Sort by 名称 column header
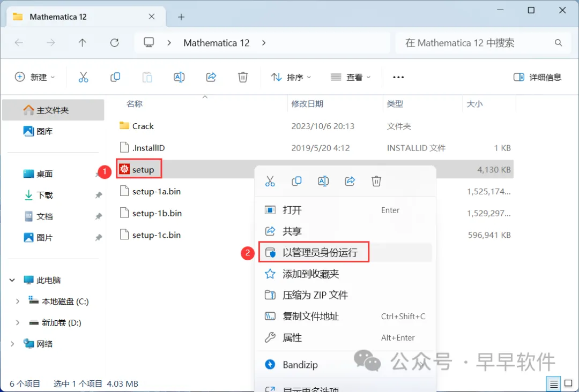This screenshot has width=579, height=392. 135,104
